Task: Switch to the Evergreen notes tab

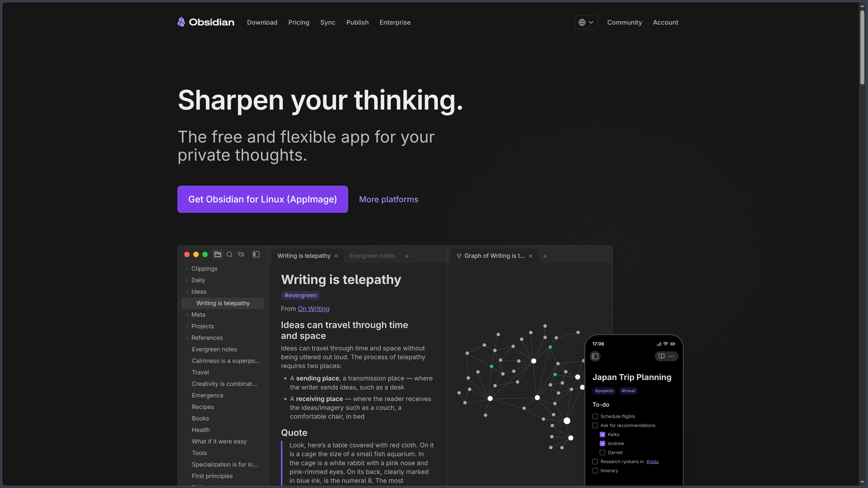Action: coord(372,256)
